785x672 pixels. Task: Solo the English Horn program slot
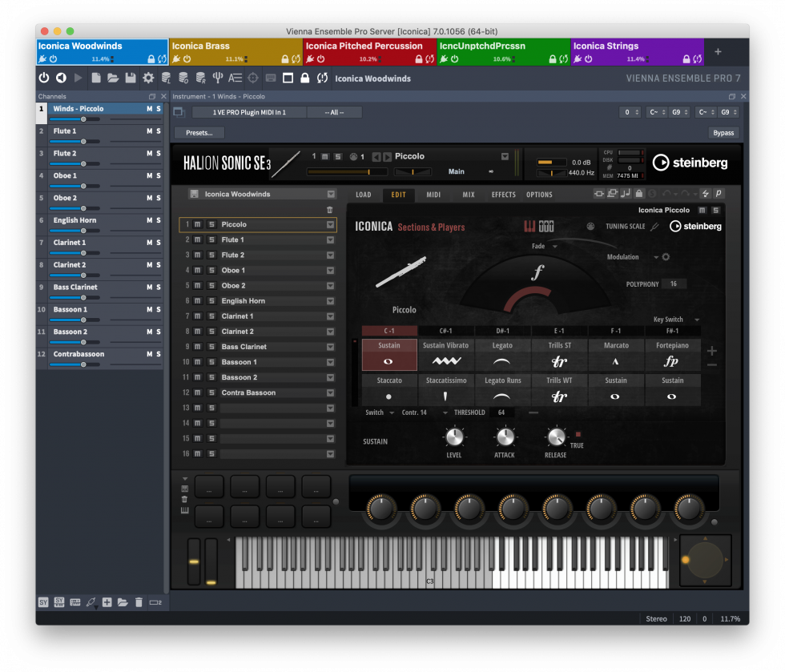pyautogui.click(x=211, y=301)
